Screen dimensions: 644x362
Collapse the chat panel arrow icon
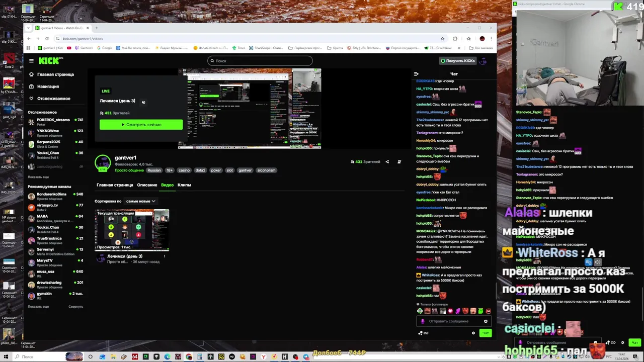pyautogui.click(x=416, y=74)
